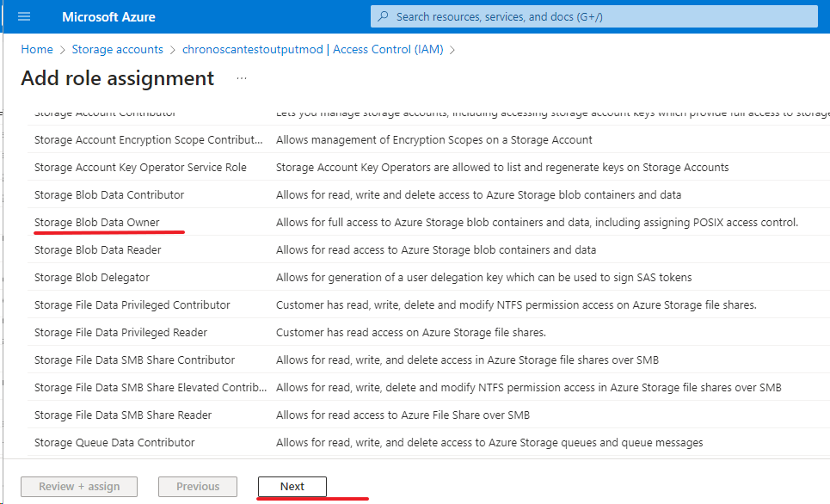The image size is (830, 504).
Task: Open chronoscantestoutputmod Access Control breadcrumb
Action: (x=312, y=50)
